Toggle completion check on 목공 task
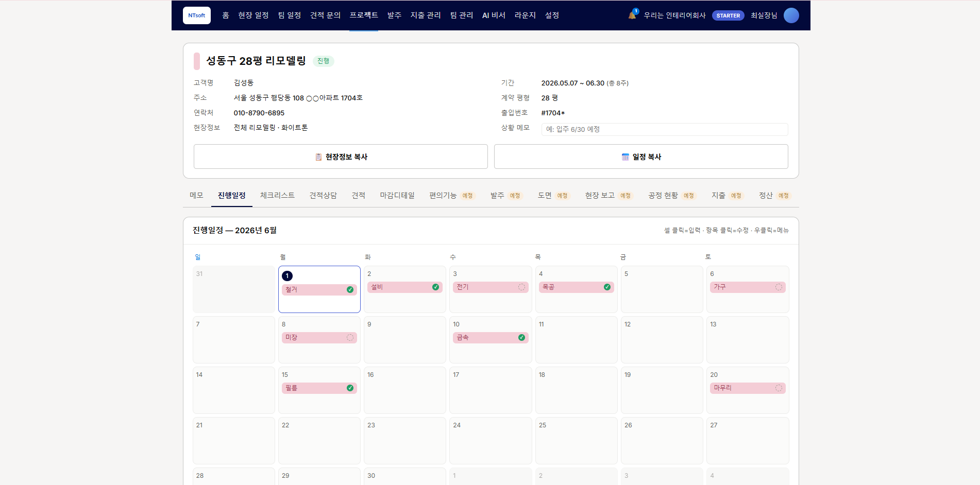The height and width of the screenshot is (485, 980). 607,287
